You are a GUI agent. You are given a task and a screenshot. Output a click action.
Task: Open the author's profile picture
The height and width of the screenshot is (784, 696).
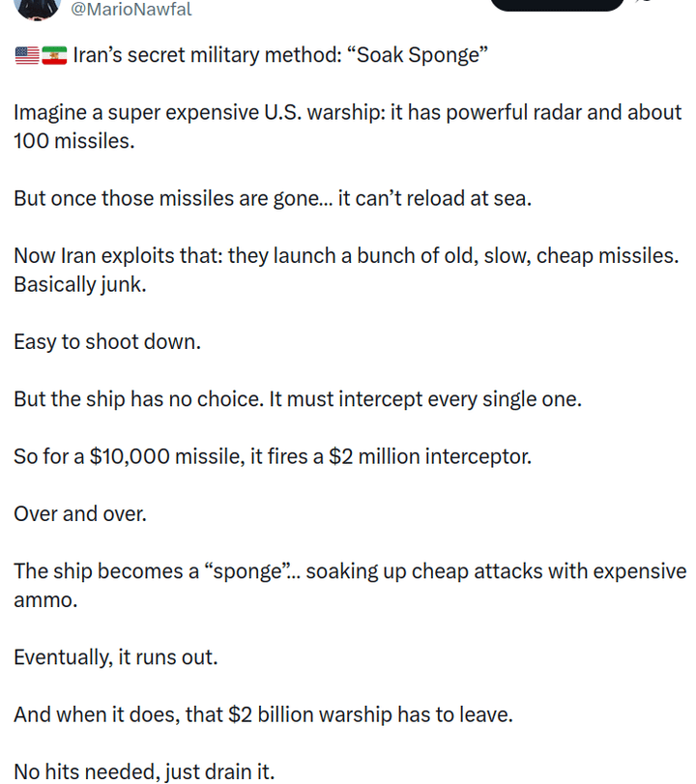click(x=39, y=6)
